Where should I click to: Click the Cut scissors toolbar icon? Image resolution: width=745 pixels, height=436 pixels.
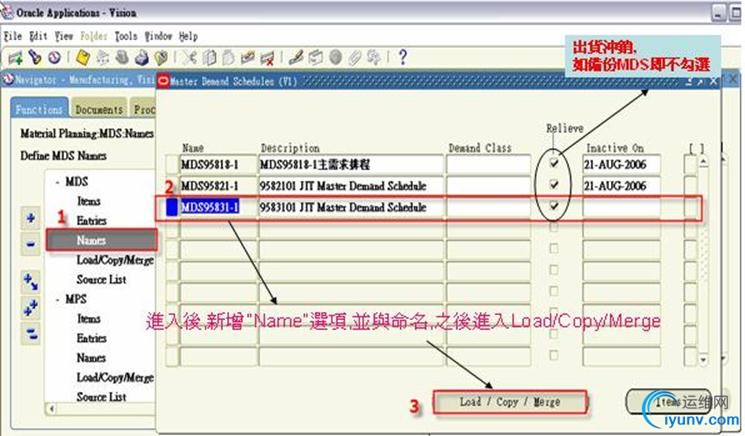click(190, 57)
